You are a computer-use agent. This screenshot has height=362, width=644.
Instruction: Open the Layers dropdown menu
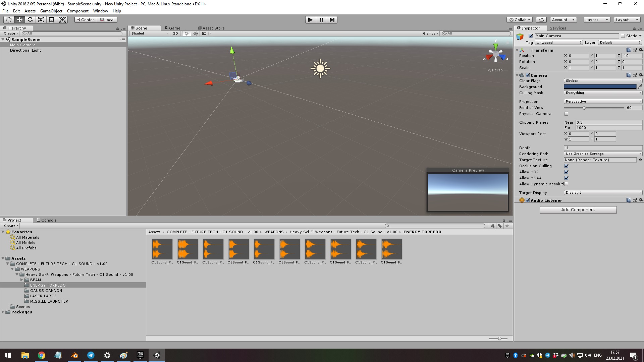pos(596,19)
